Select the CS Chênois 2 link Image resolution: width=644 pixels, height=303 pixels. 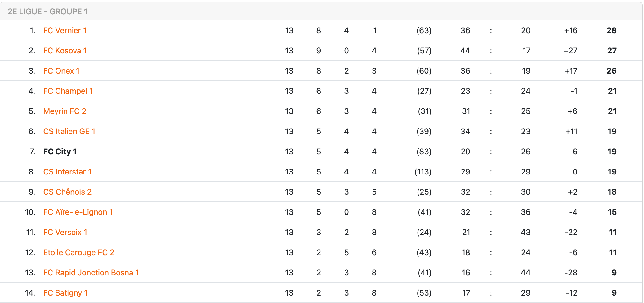point(67,192)
